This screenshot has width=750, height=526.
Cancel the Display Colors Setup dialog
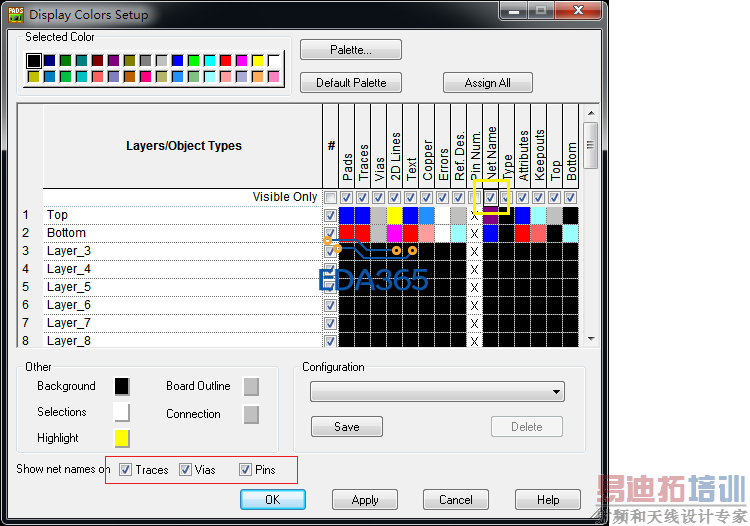point(456,500)
